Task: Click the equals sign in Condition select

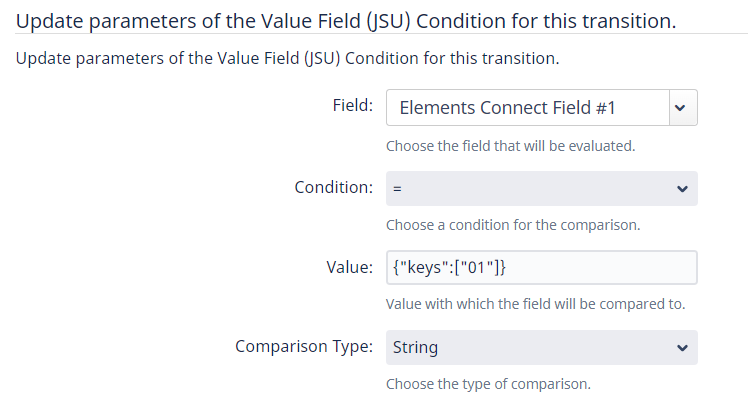Action: (397, 189)
